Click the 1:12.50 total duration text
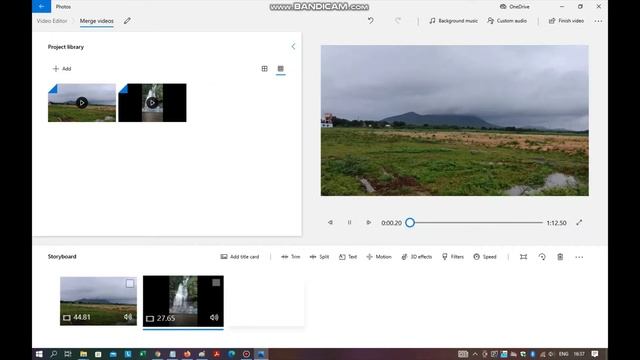Image resolution: width=640 pixels, height=360 pixels. [556, 223]
